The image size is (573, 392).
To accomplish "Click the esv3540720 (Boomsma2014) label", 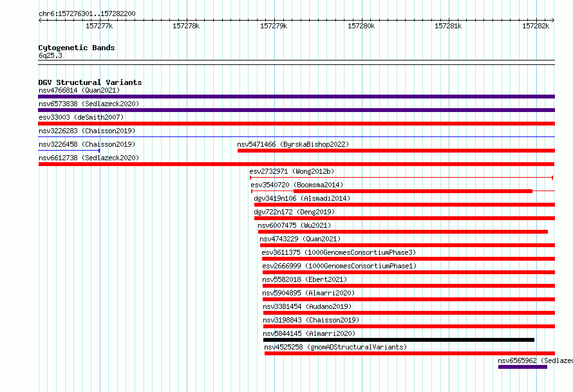I will (x=297, y=185).
